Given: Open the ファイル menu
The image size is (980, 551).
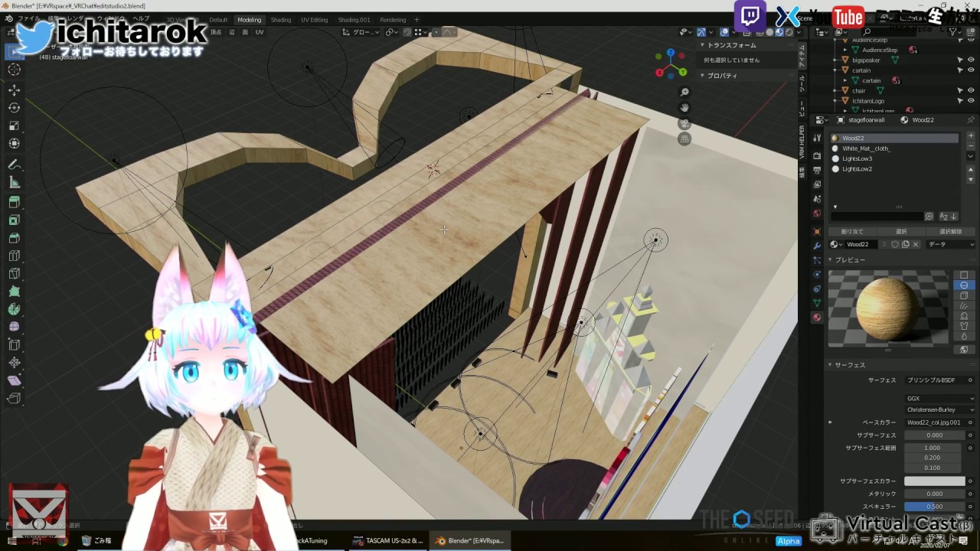Looking at the screenshot, I should (28, 18).
